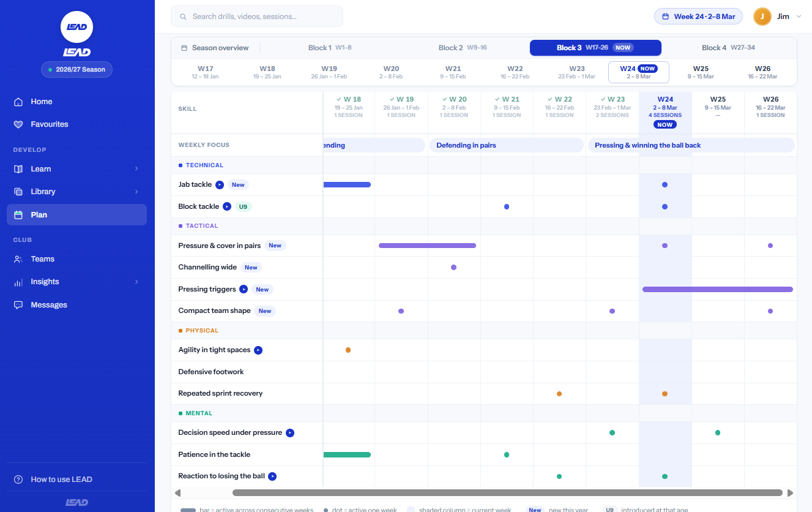The height and width of the screenshot is (512, 812).
Task: Play the Pressing triggers video
Action: [244, 290]
